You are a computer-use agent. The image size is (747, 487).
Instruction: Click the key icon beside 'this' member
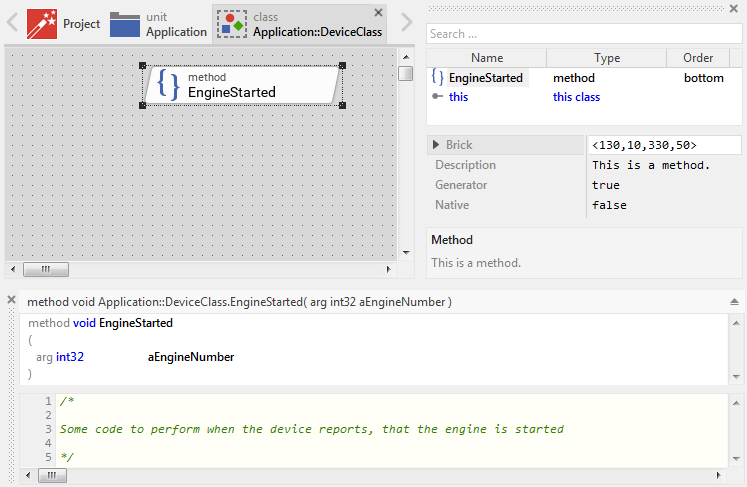(x=437, y=97)
